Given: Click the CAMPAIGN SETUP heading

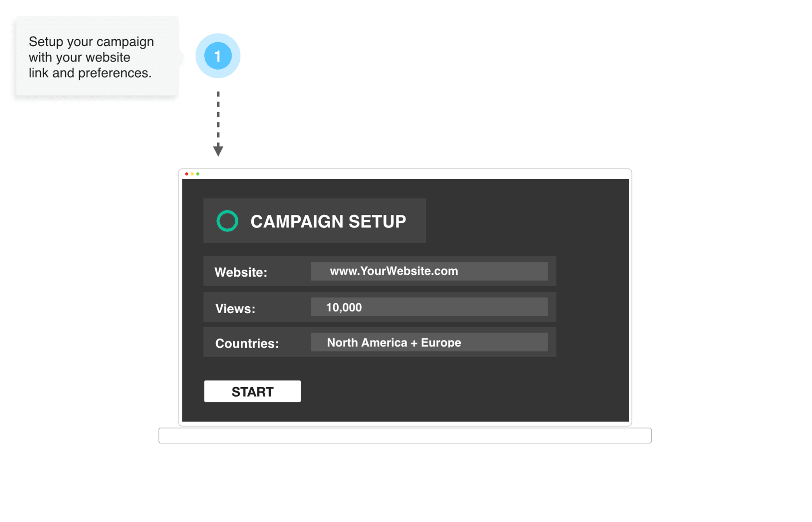Looking at the screenshot, I should click(328, 221).
